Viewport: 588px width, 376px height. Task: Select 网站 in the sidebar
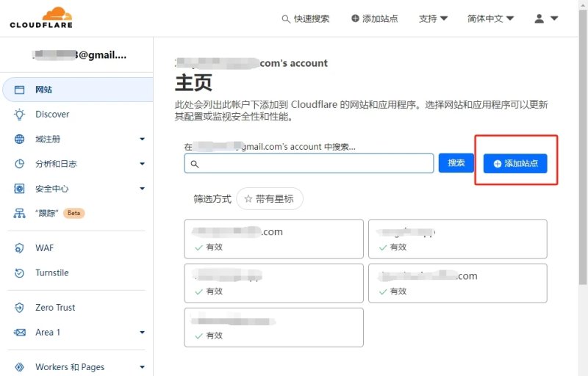click(x=78, y=90)
